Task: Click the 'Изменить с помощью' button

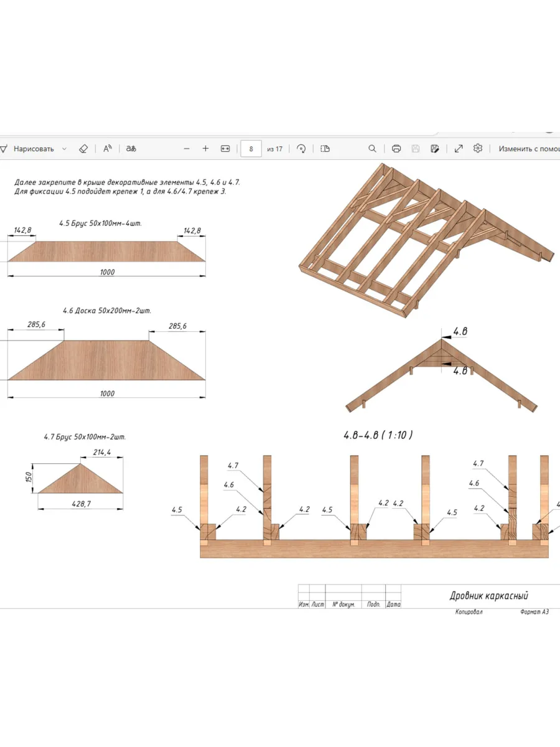Action: click(x=528, y=149)
